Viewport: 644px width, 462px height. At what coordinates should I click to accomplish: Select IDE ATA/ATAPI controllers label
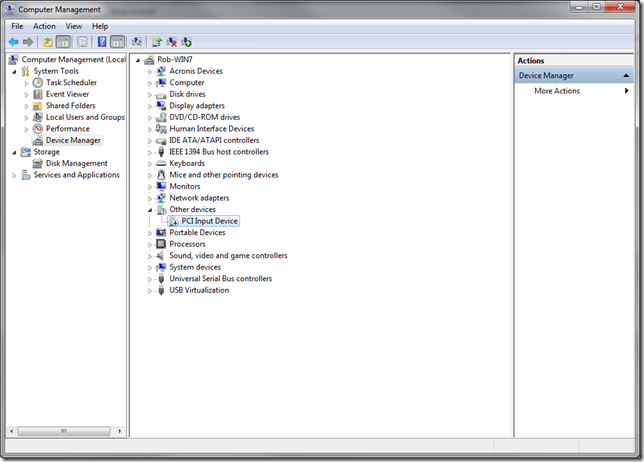coord(214,140)
